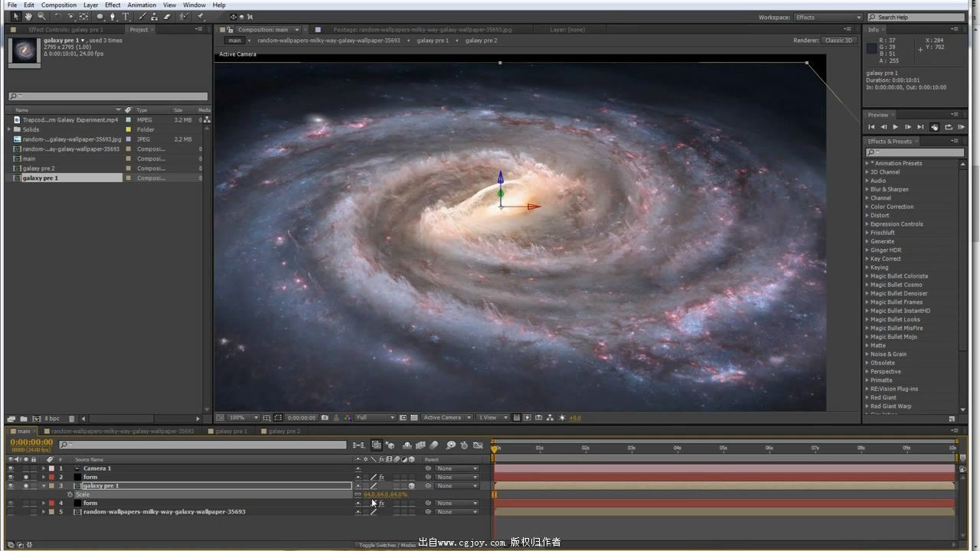Select the Selection arrow tool
The image size is (980, 551).
(15, 16)
